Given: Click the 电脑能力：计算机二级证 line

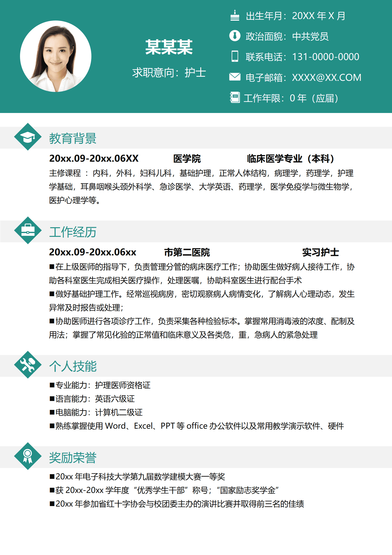Looking at the screenshot, I should (x=96, y=412).
